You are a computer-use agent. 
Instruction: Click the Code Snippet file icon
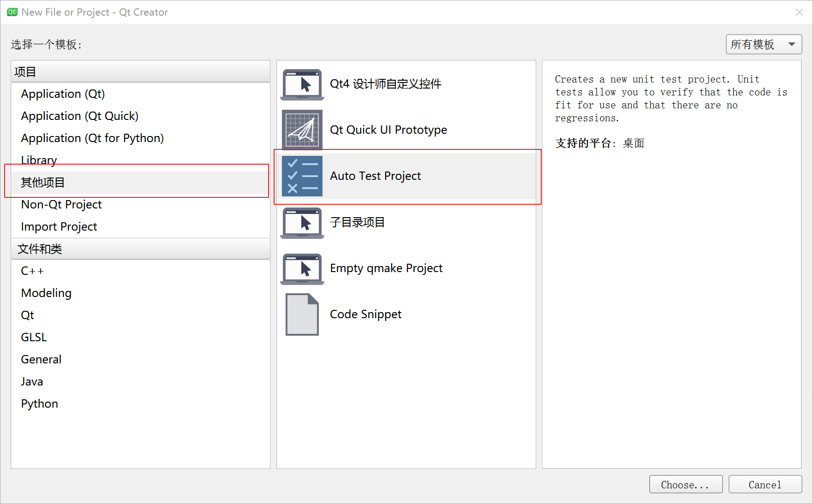(302, 314)
